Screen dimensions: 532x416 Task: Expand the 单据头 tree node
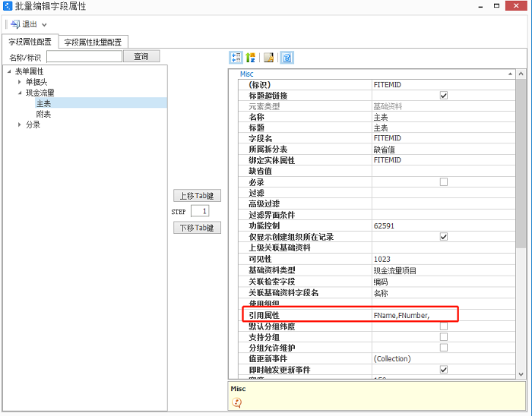tap(20, 82)
